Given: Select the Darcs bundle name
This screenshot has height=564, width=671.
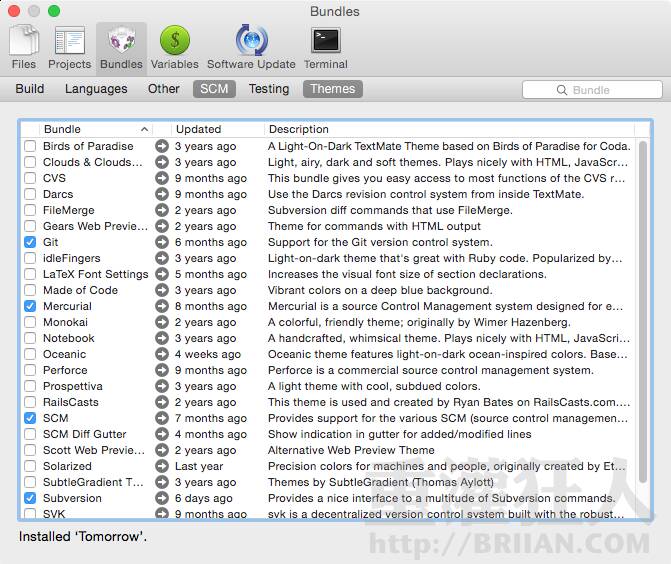Looking at the screenshot, I should click(58, 194).
